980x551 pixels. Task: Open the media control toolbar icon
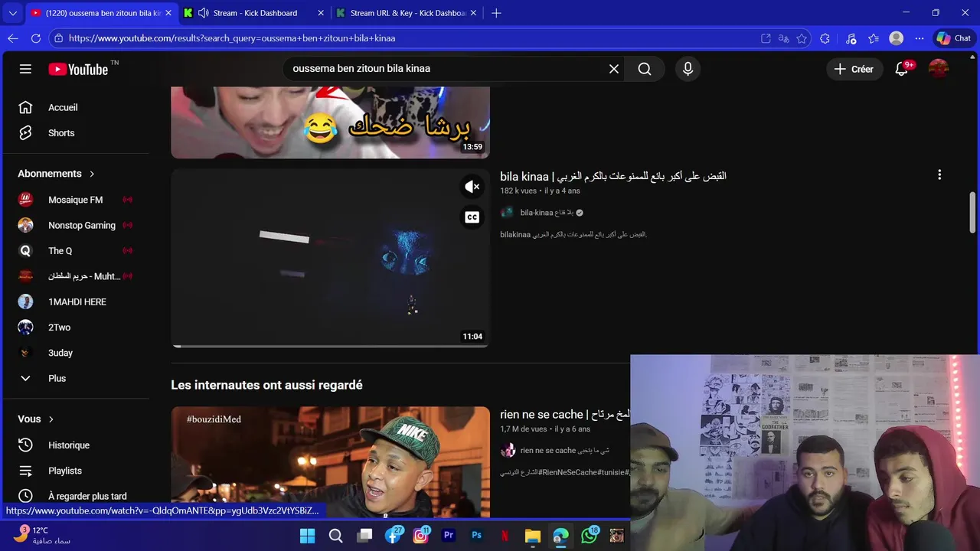pyautogui.click(x=851, y=38)
